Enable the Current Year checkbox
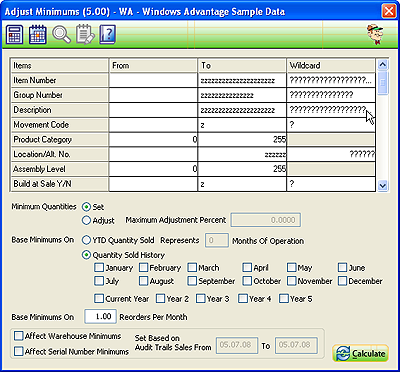 tap(99, 298)
